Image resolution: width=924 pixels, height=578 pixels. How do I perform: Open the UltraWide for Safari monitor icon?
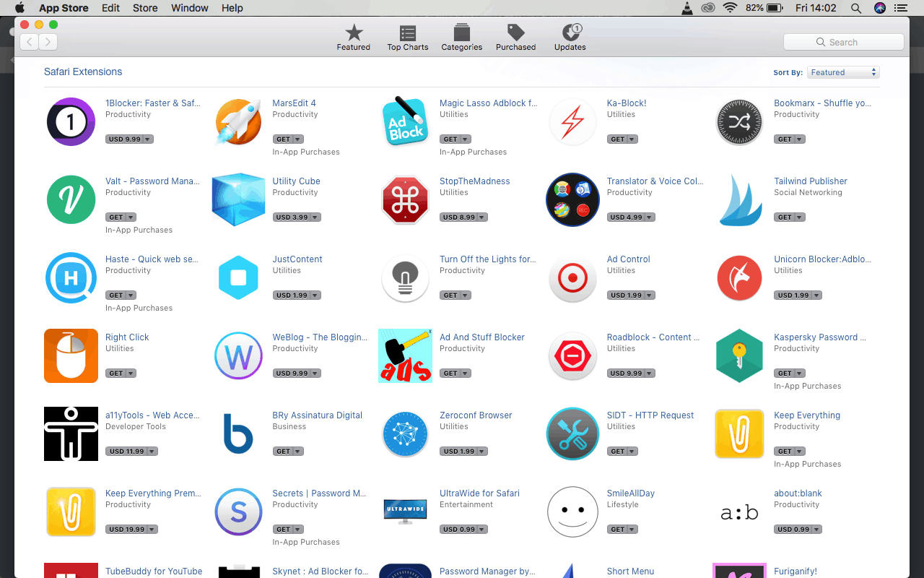(x=405, y=510)
